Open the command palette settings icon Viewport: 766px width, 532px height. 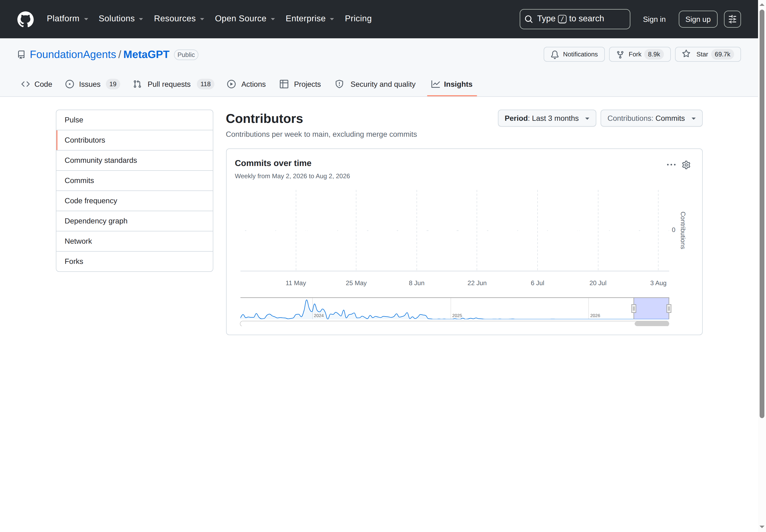732,19
